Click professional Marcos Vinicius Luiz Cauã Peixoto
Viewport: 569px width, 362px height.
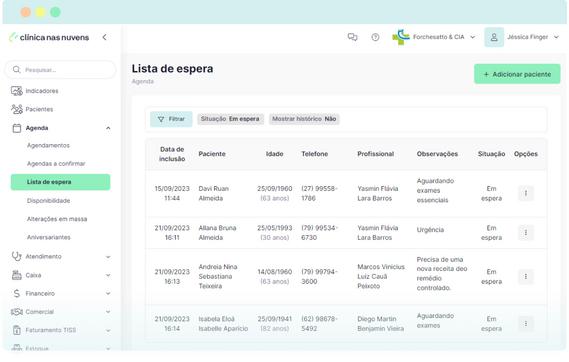click(x=381, y=276)
